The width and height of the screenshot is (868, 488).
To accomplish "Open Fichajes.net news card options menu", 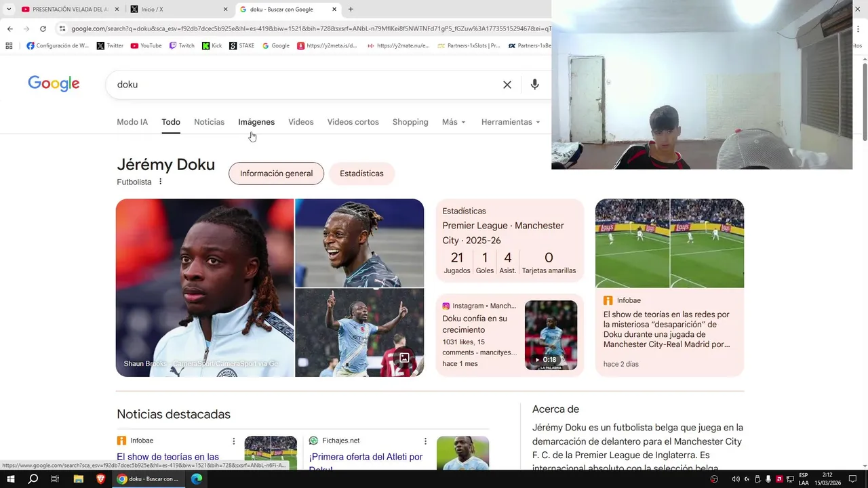I will point(425,441).
